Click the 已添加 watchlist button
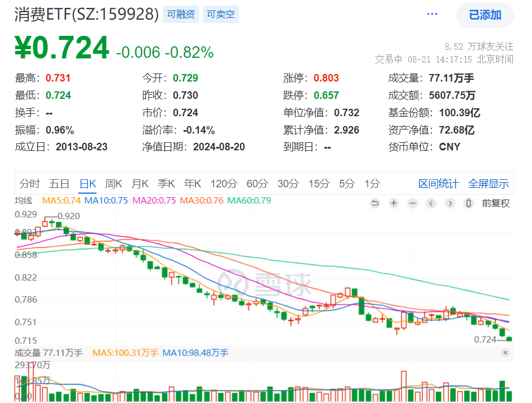The height and width of the screenshot is (403, 532). [x=485, y=15]
